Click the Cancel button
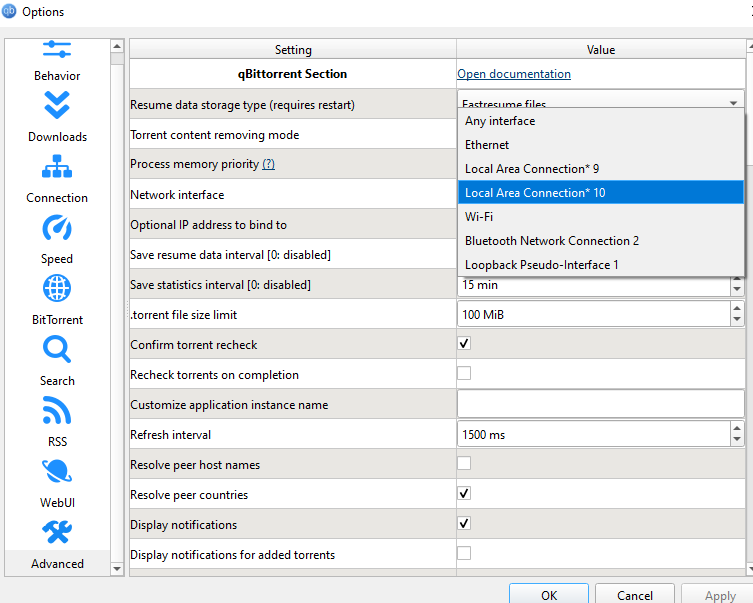Image resolution: width=753 pixels, height=603 pixels. (635, 594)
